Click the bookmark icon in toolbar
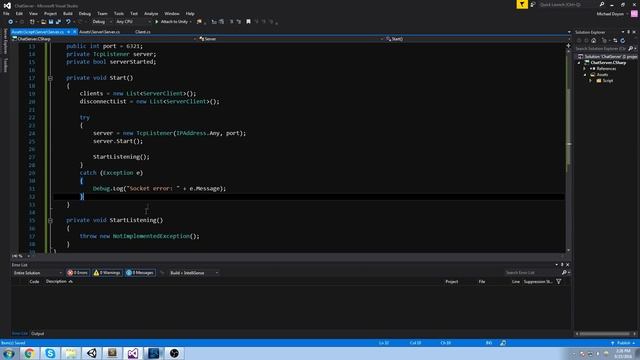 point(248,22)
